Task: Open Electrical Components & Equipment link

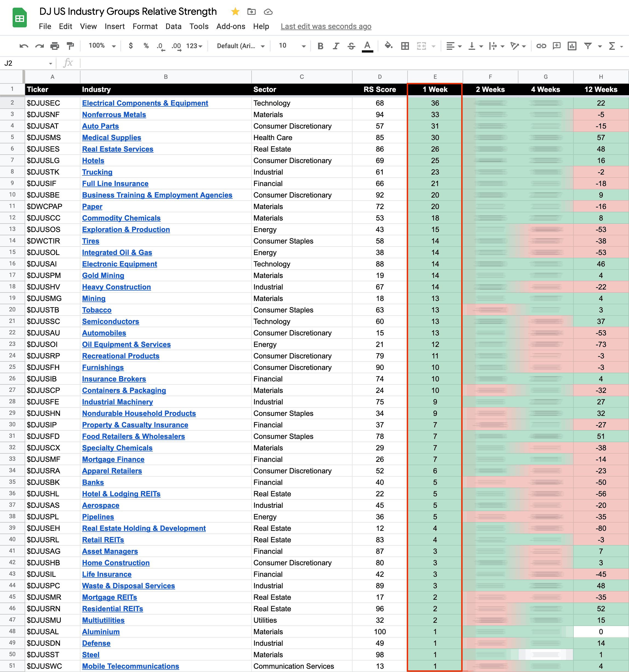Action: pyautogui.click(x=145, y=103)
